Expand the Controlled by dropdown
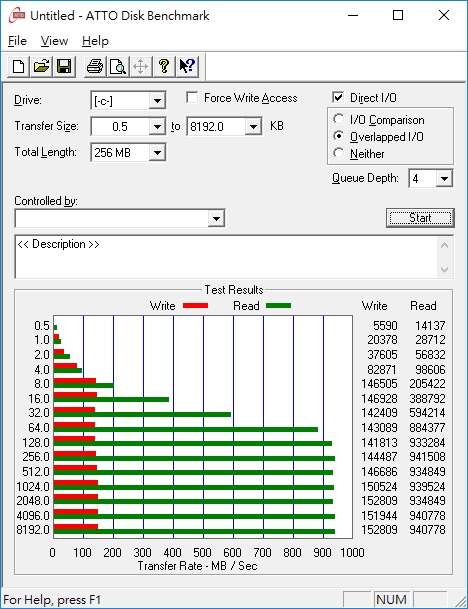Screen dimensions: 468x609 point(216,219)
